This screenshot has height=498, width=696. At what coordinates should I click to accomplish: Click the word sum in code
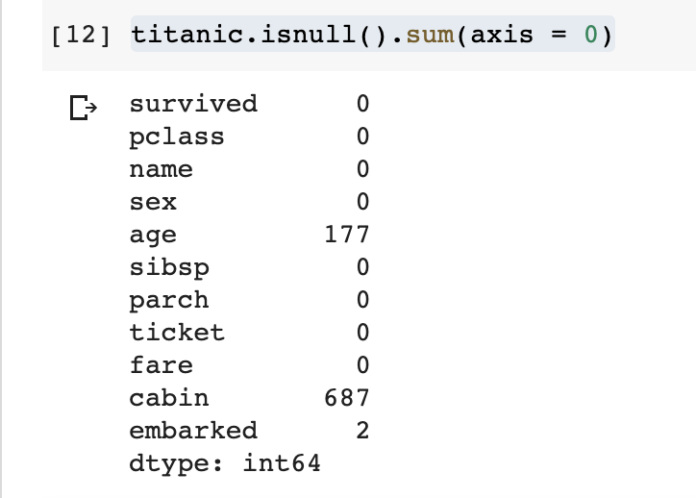(x=430, y=35)
